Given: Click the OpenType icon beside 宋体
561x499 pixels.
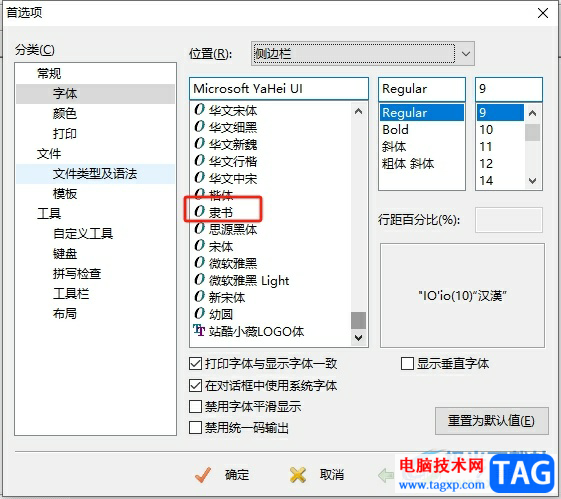Looking at the screenshot, I should point(199,246).
